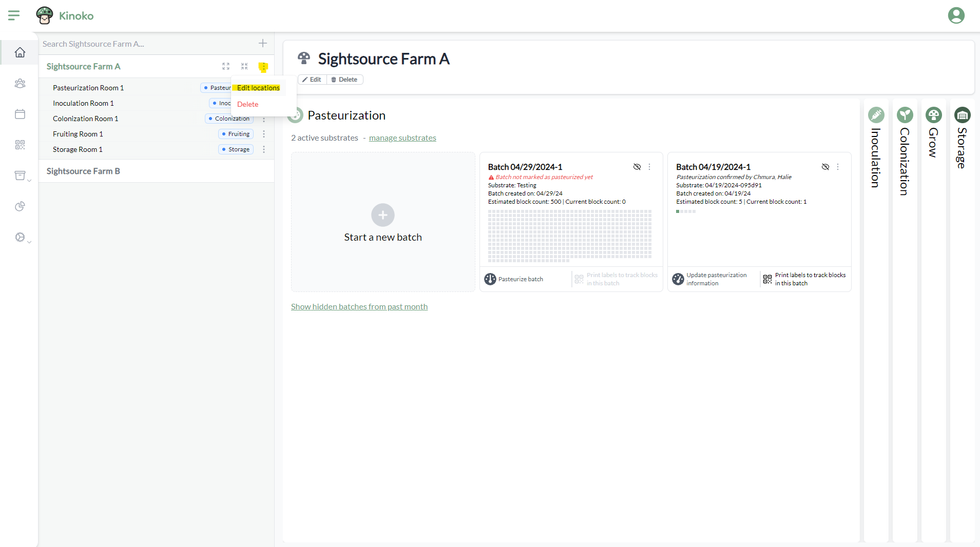Click the Search Sightsource Farm A field

click(x=146, y=44)
